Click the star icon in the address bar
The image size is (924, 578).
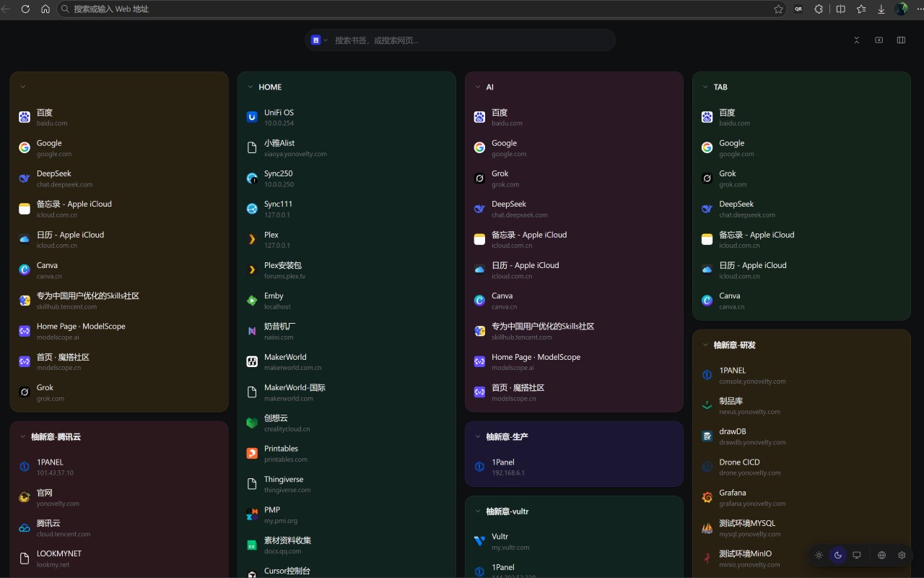coord(778,9)
